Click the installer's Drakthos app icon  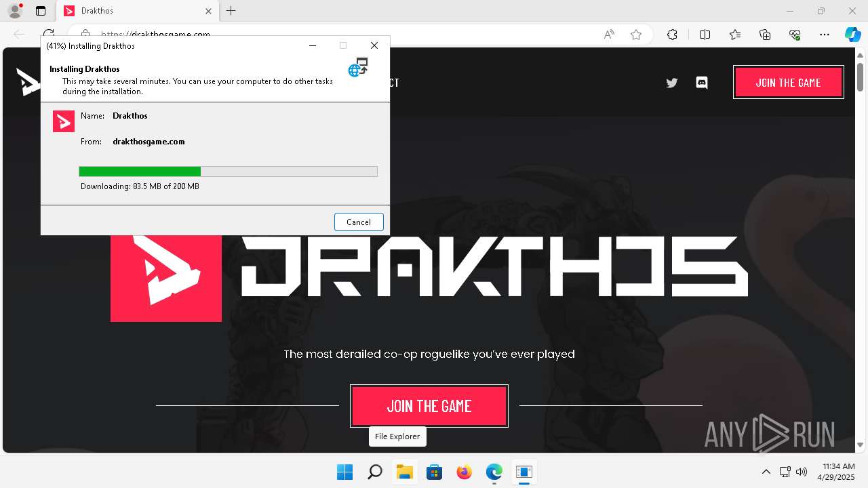click(64, 121)
